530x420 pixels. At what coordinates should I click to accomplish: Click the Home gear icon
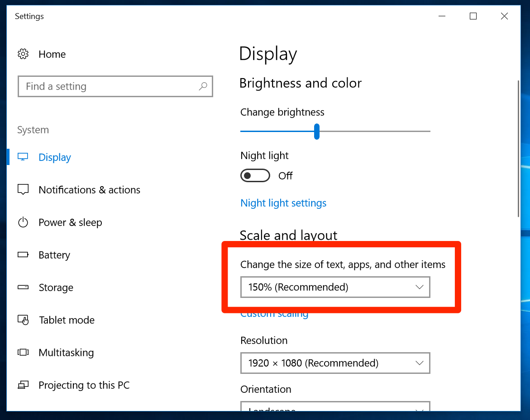tap(23, 54)
